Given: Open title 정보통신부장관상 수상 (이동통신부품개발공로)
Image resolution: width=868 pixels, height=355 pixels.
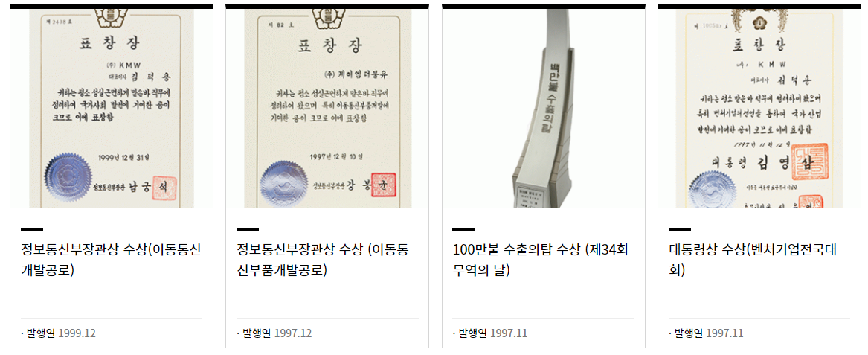Looking at the screenshot, I should [x=324, y=260].
